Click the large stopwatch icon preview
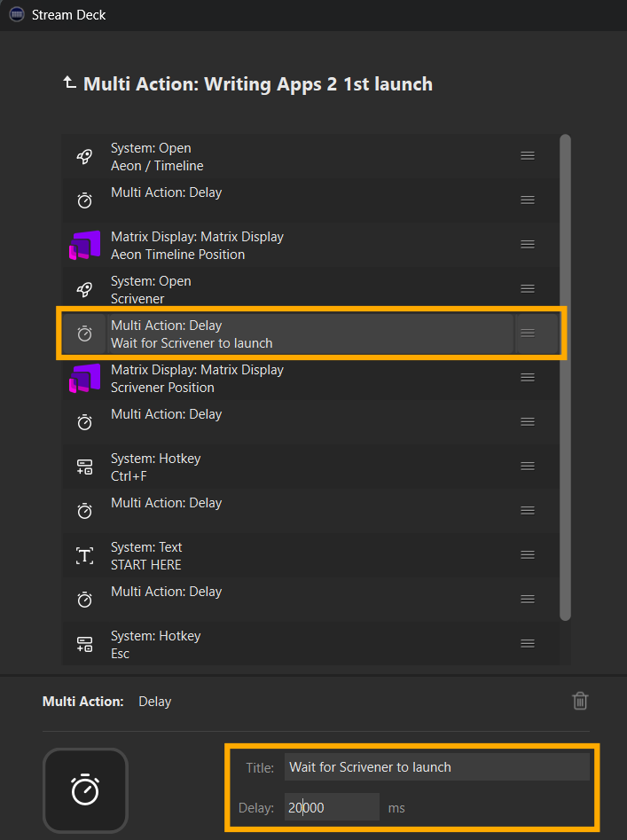The width and height of the screenshot is (627, 840). (85, 789)
